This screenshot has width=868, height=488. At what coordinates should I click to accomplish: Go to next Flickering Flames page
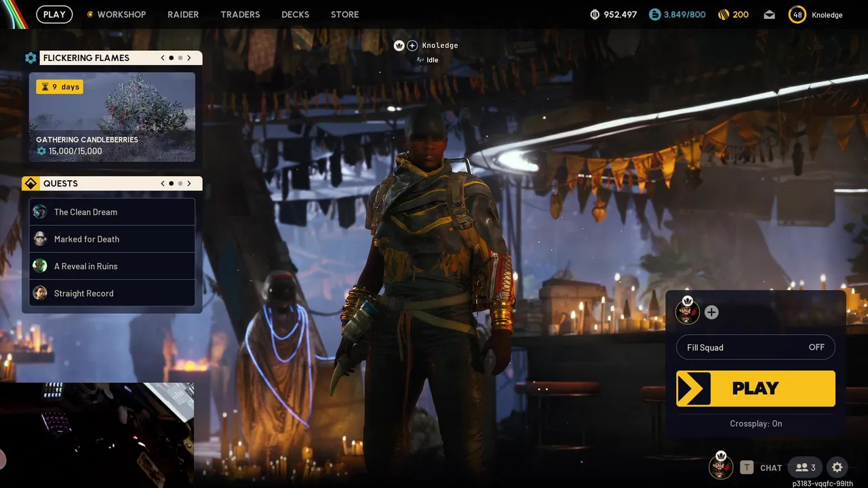click(189, 58)
